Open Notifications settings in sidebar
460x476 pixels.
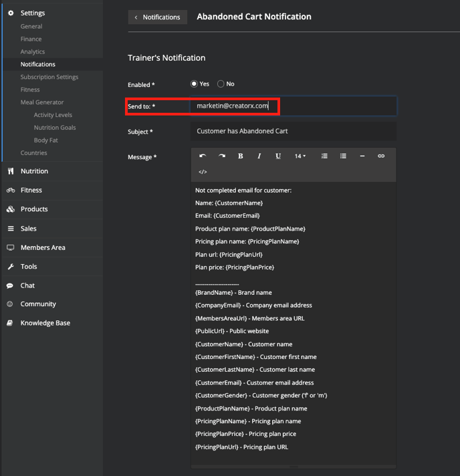tap(37, 64)
